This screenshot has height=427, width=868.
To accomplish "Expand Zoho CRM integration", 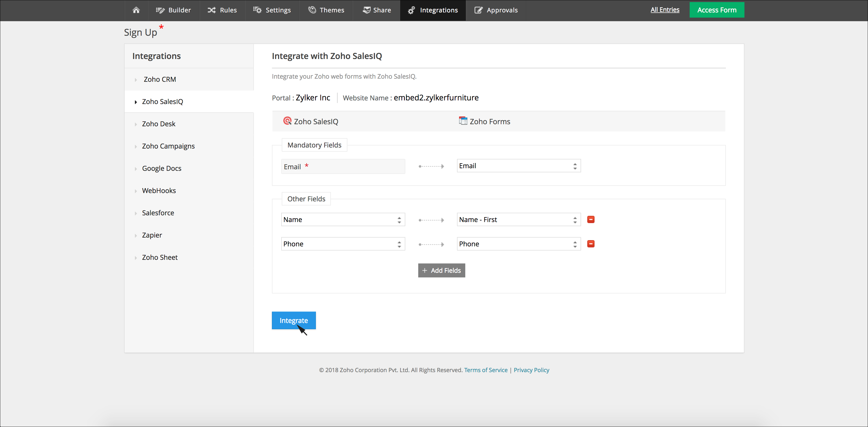I will [x=189, y=79].
